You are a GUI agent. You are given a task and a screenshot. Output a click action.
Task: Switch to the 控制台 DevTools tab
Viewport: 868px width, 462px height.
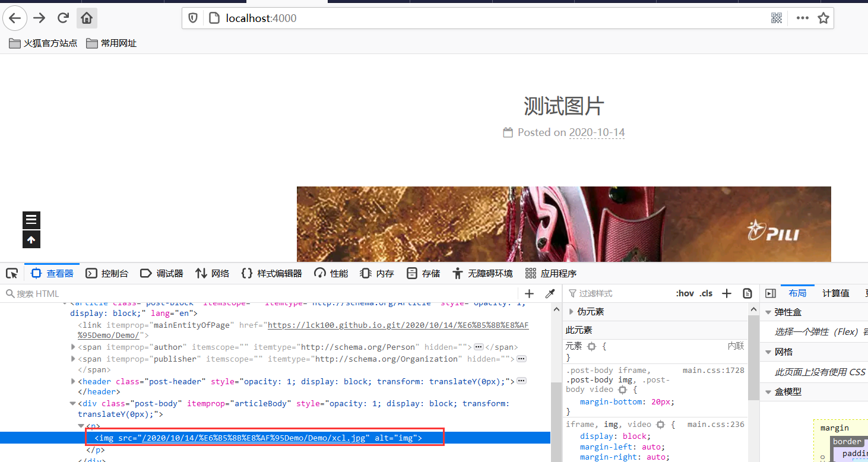(x=107, y=273)
